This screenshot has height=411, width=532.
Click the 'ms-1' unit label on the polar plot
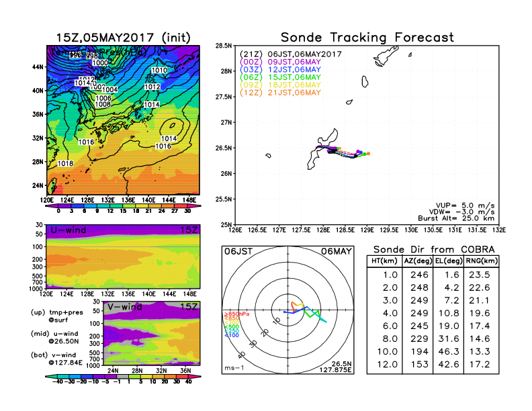pyautogui.click(x=234, y=368)
